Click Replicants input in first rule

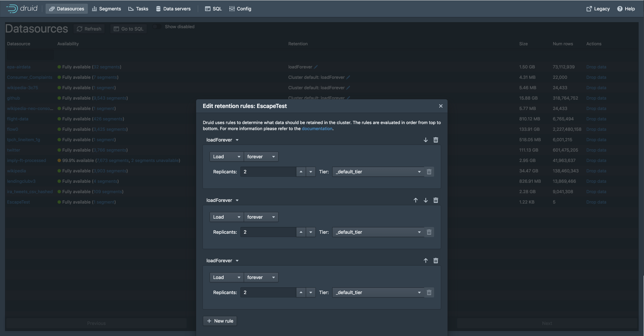(268, 172)
